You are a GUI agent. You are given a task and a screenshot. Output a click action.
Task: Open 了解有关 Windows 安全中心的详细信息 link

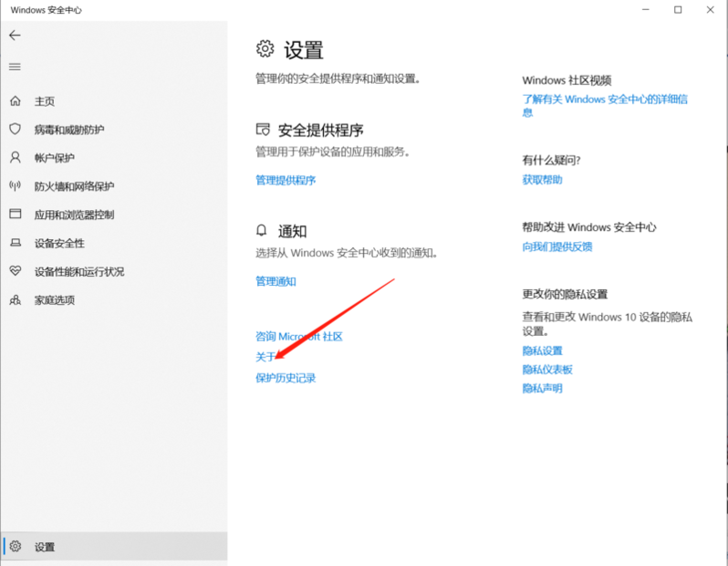pyautogui.click(x=605, y=106)
